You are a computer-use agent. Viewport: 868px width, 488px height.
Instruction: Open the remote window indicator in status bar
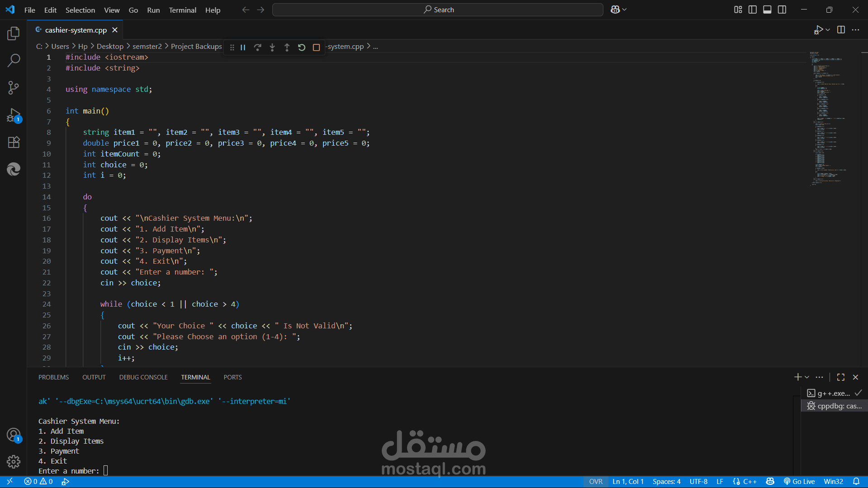[9, 482]
